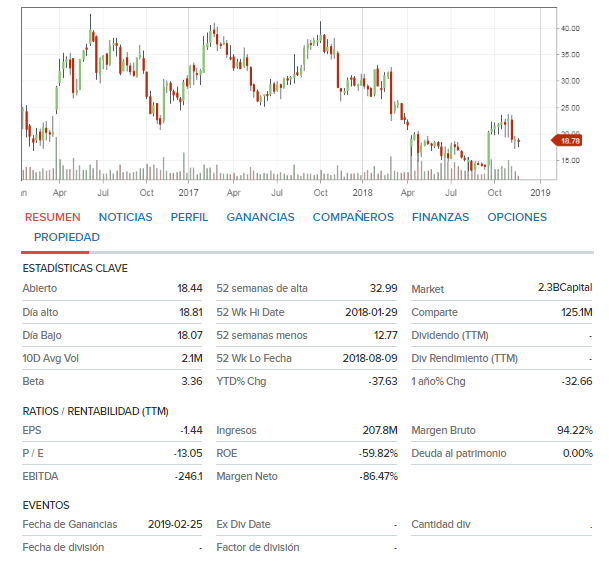Select the EVENTOS heading
Viewport: 609px width, 576px height.
(46, 505)
